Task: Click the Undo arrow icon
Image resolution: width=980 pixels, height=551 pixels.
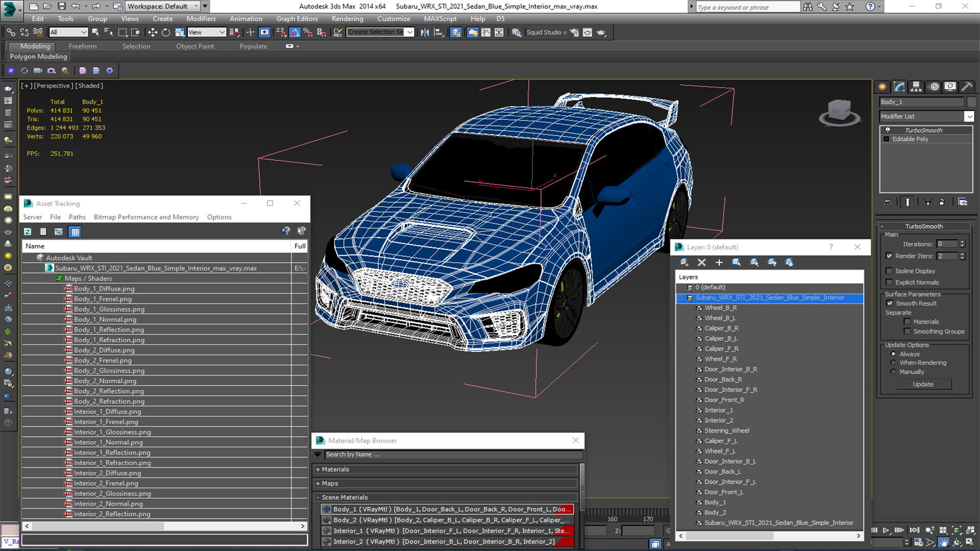Action: tap(76, 6)
